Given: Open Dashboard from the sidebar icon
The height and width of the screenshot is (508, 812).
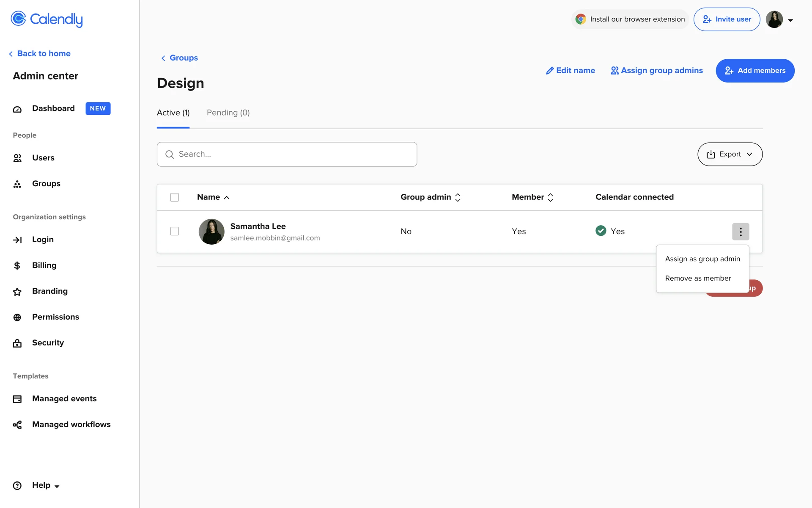Looking at the screenshot, I should click(x=17, y=109).
